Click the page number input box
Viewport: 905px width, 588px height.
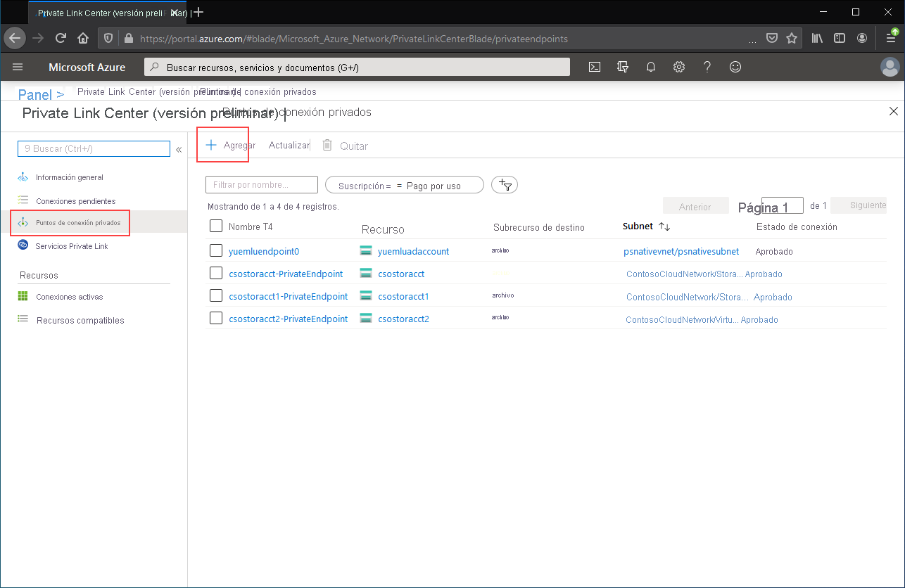coord(783,205)
